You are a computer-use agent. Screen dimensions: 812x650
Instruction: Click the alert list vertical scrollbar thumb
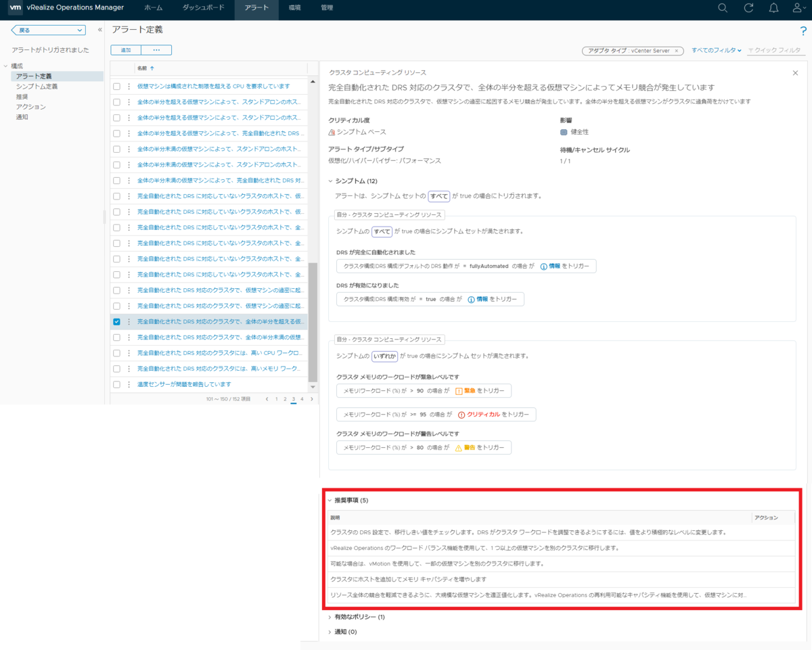[x=312, y=321]
